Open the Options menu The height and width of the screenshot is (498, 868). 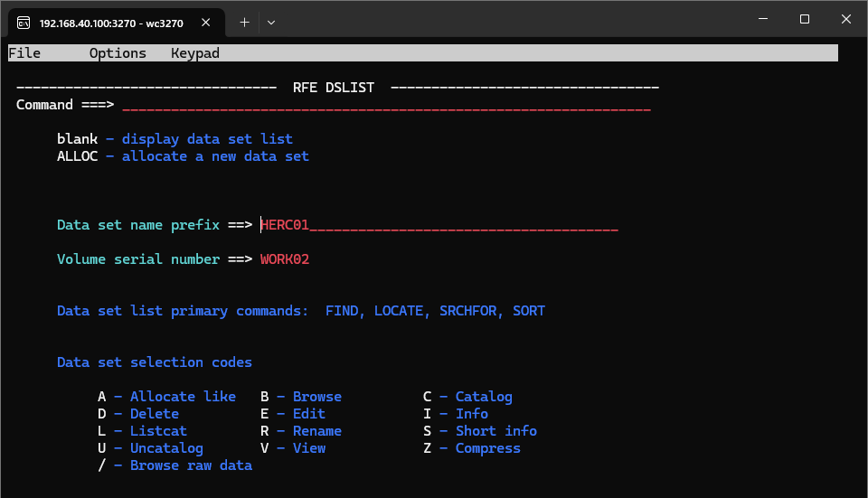point(118,53)
